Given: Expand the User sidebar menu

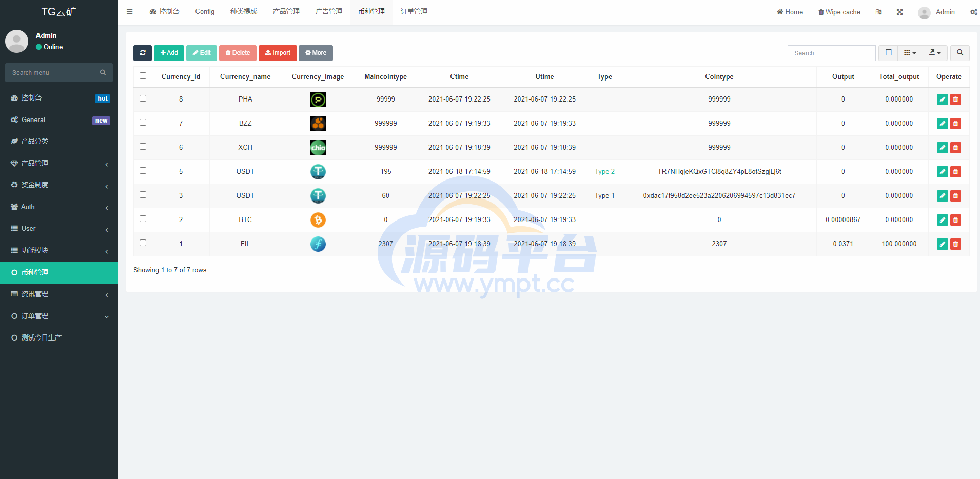Looking at the screenshot, I should coord(59,228).
